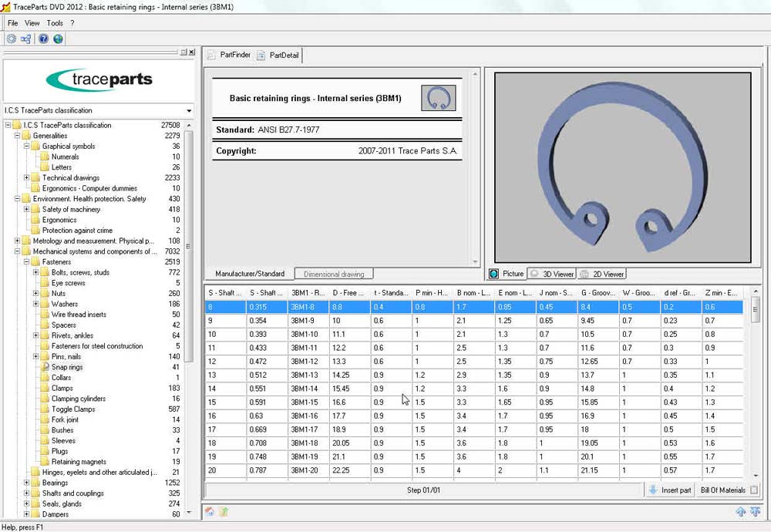Click the detail panel scrollbar down arrow
The height and width of the screenshot is (532, 771).
[475, 262]
